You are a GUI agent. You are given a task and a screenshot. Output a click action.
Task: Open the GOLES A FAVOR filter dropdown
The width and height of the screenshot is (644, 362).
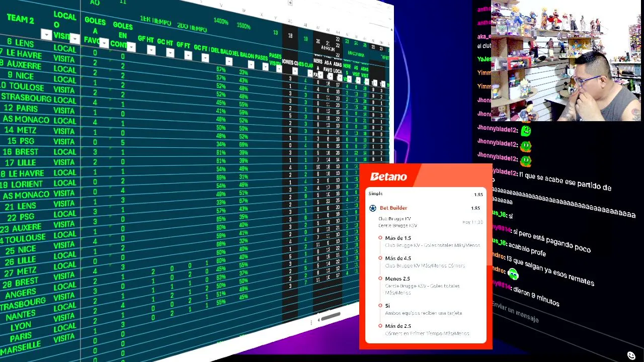point(104,43)
